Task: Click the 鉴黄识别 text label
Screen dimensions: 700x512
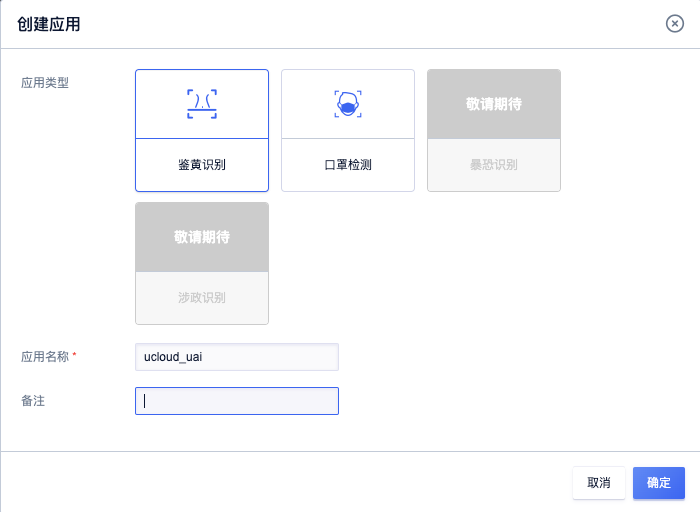Action: click(202, 165)
